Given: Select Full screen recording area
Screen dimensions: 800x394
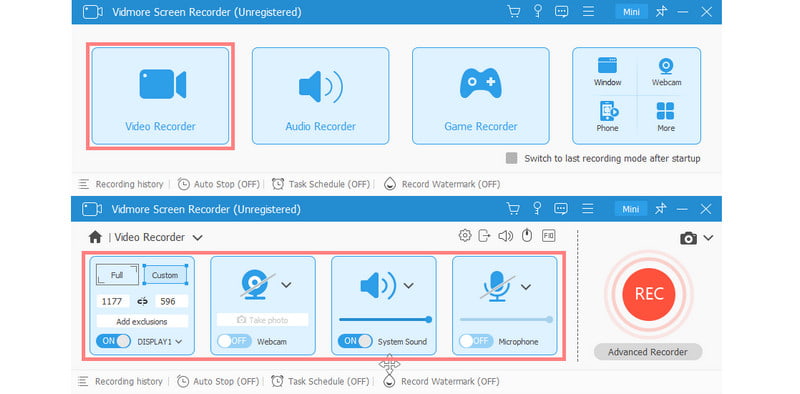Looking at the screenshot, I should click(117, 275).
